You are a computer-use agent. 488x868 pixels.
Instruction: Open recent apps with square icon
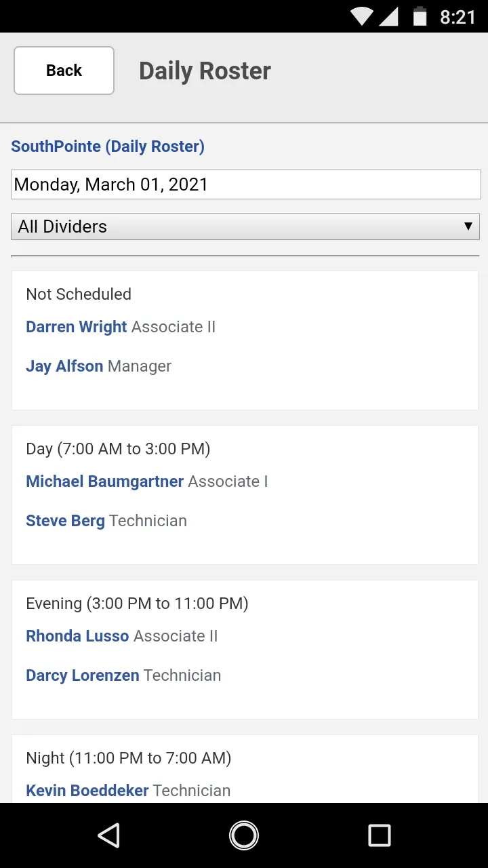click(380, 835)
